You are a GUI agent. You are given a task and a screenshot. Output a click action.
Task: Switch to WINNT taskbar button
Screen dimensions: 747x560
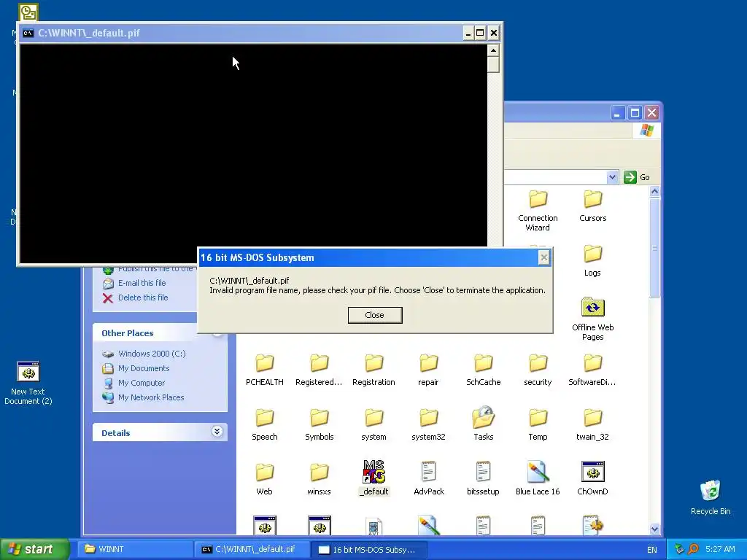point(136,549)
